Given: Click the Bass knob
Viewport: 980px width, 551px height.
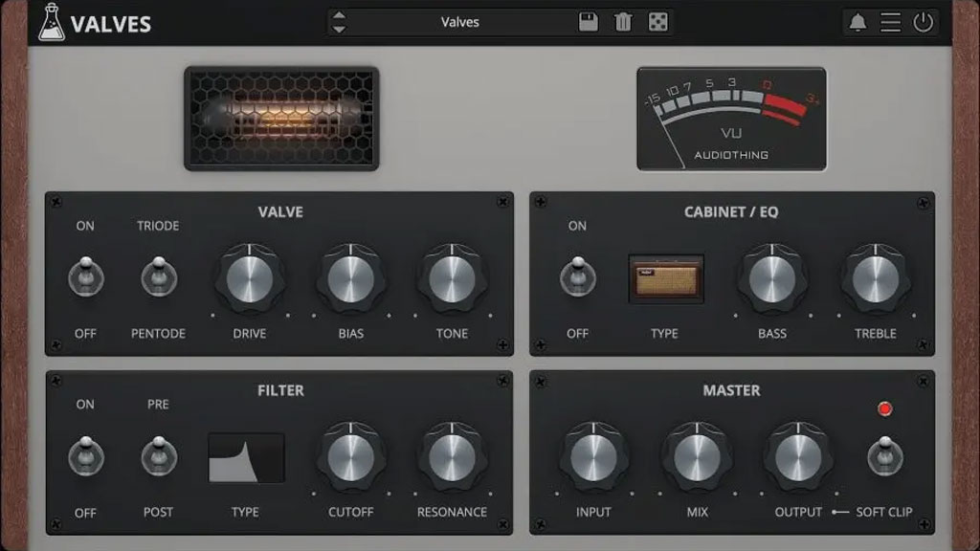Looking at the screenshot, I should 772,278.
